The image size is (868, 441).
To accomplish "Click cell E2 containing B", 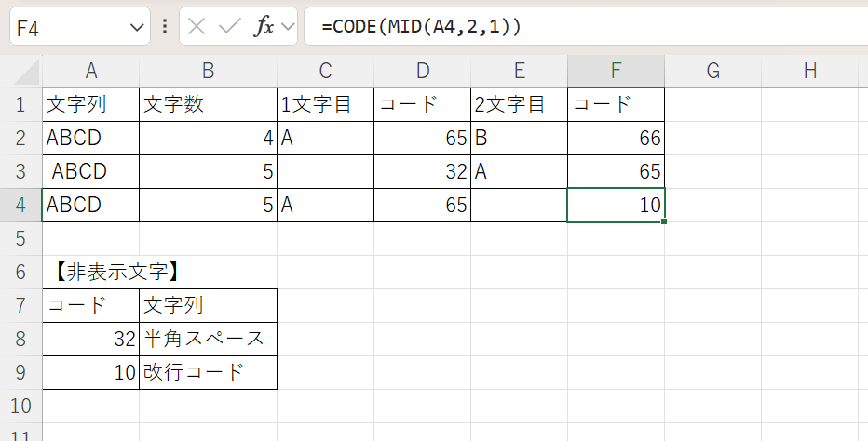I will [520, 139].
